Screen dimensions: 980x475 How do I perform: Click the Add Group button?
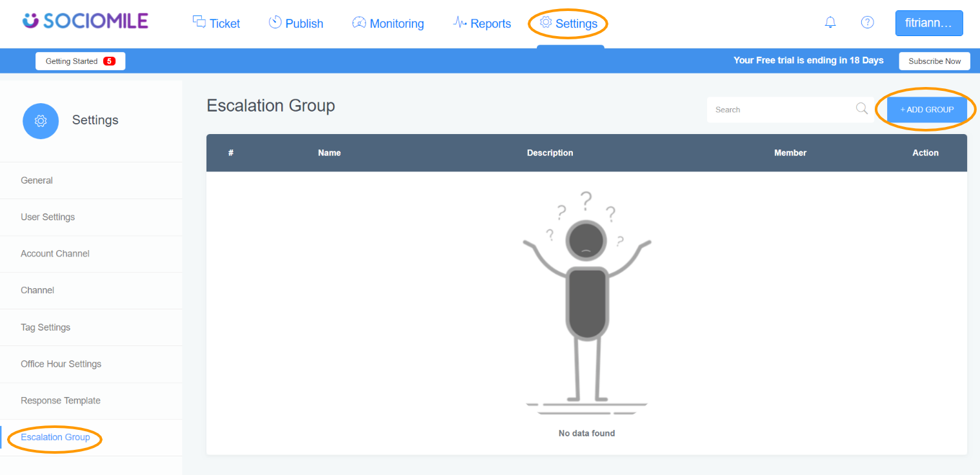click(x=927, y=110)
